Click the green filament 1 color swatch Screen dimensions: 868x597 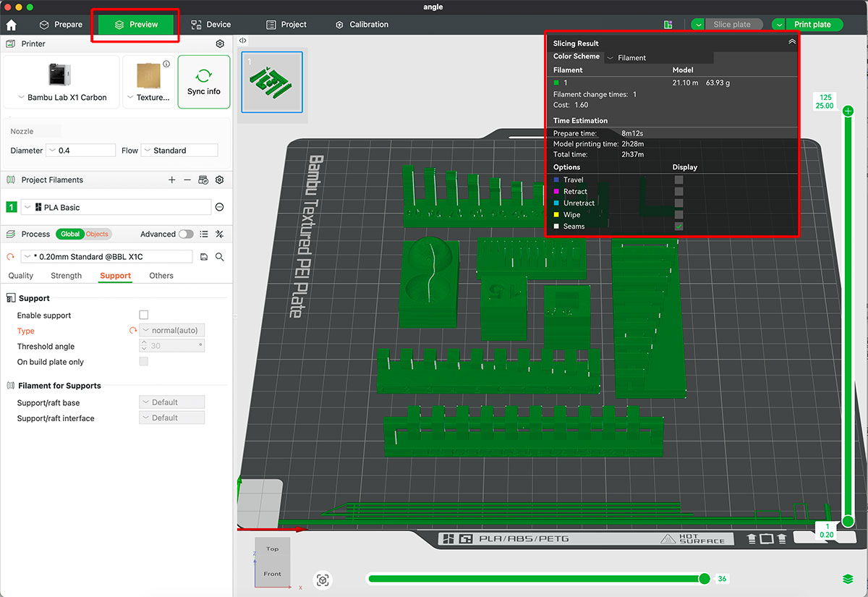(11, 208)
